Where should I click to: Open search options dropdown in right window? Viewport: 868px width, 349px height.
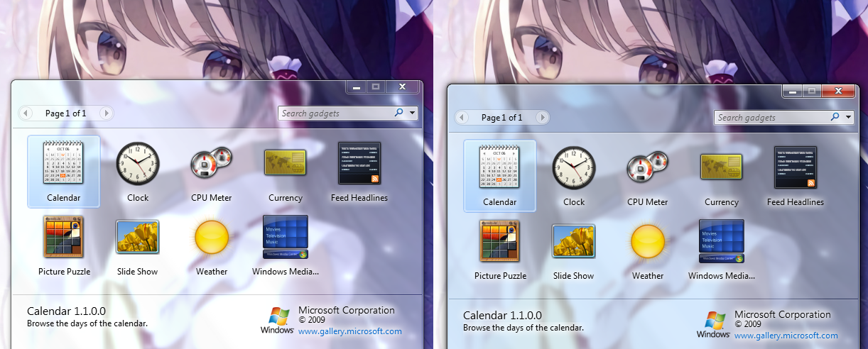pos(849,117)
